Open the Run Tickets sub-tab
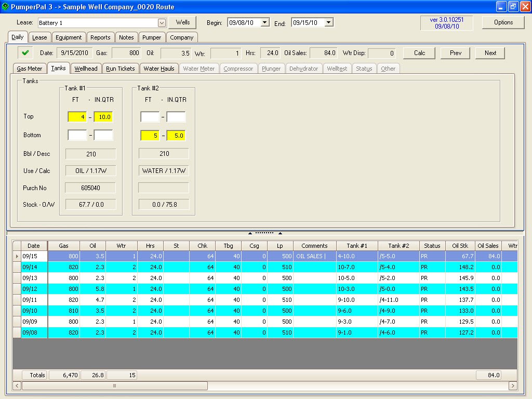The width and height of the screenshot is (532, 399). (x=121, y=69)
